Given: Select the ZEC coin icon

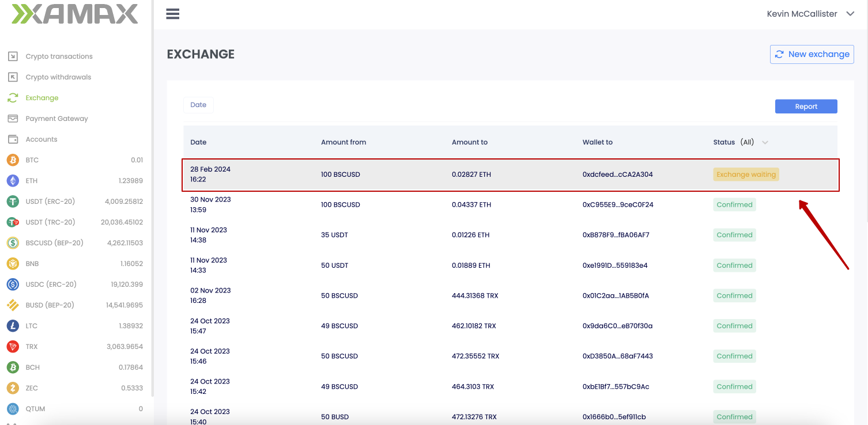Looking at the screenshot, I should click(13, 388).
